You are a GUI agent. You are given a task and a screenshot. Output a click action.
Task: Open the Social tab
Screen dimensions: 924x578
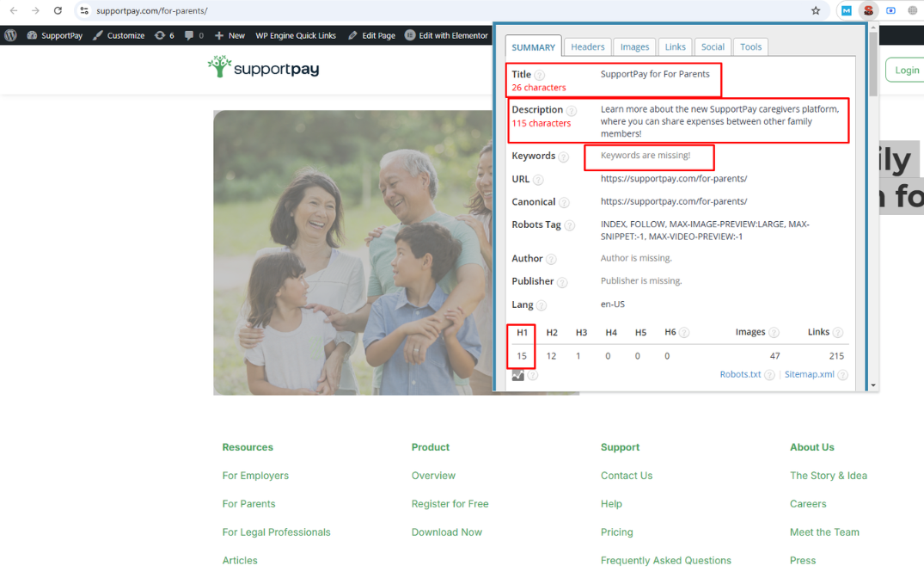(713, 47)
